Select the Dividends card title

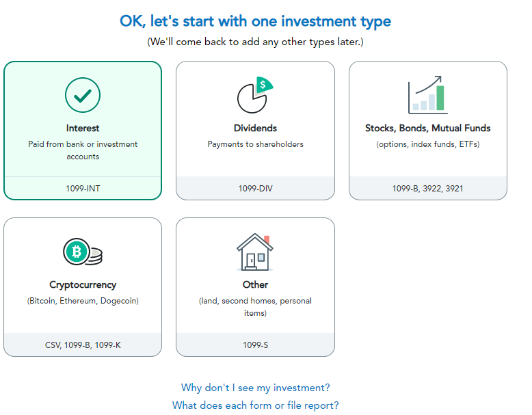(255, 129)
